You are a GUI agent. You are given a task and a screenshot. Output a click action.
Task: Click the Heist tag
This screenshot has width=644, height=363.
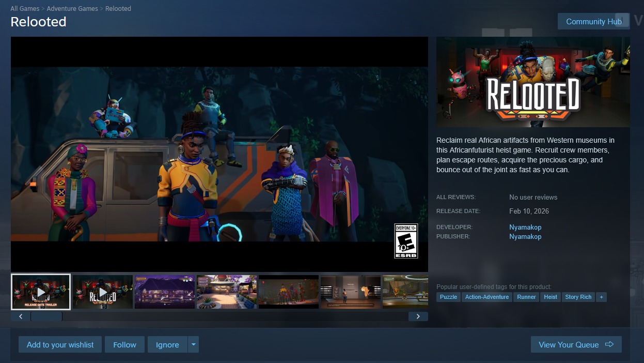pos(551,297)
